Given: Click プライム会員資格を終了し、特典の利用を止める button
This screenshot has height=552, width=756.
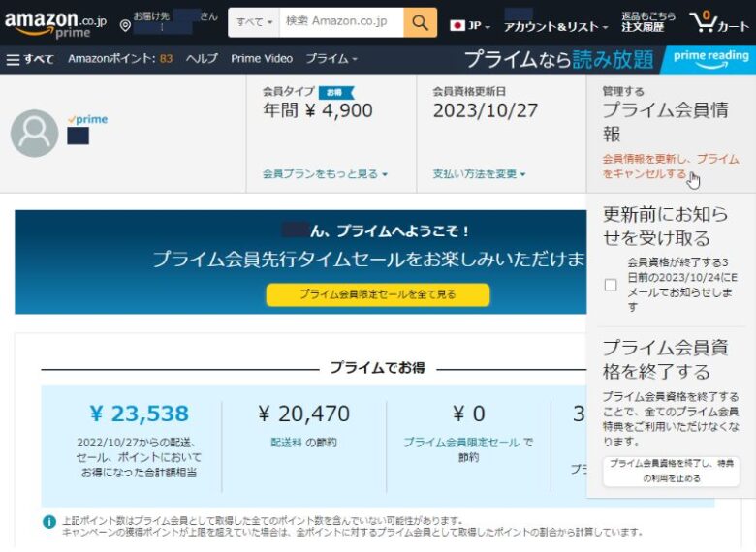Looking at the screenshot, I should point(671,471).
